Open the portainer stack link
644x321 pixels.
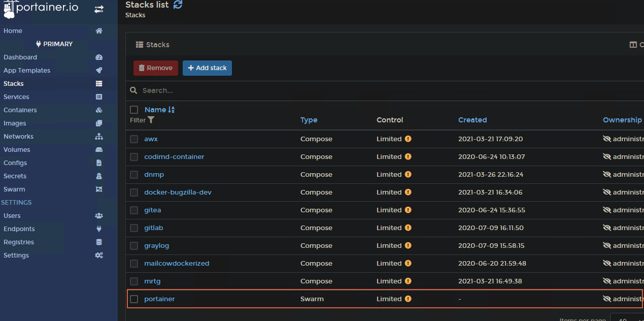(x=159, y=299)
